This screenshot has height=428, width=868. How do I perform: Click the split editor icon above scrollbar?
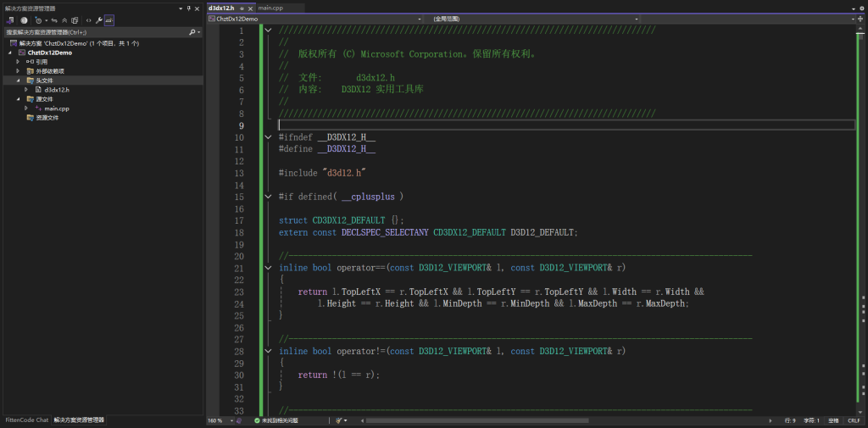point(862,18)
